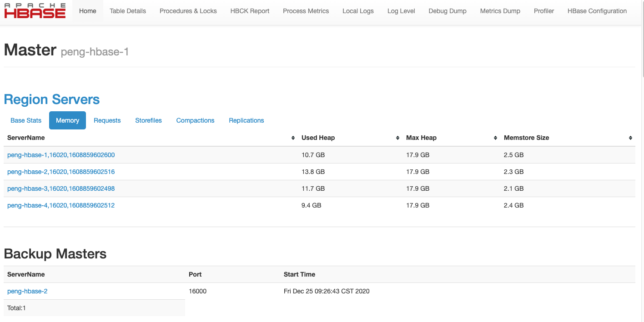Switch to Compactions tab
Screen dimensions: 644x322
tap(195, 120)
